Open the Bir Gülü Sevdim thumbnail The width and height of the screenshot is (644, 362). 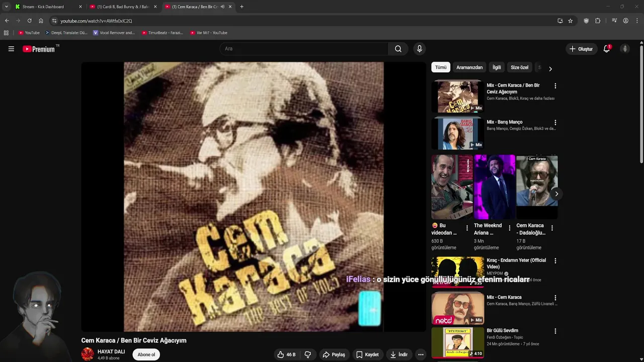tap(458, 342)
